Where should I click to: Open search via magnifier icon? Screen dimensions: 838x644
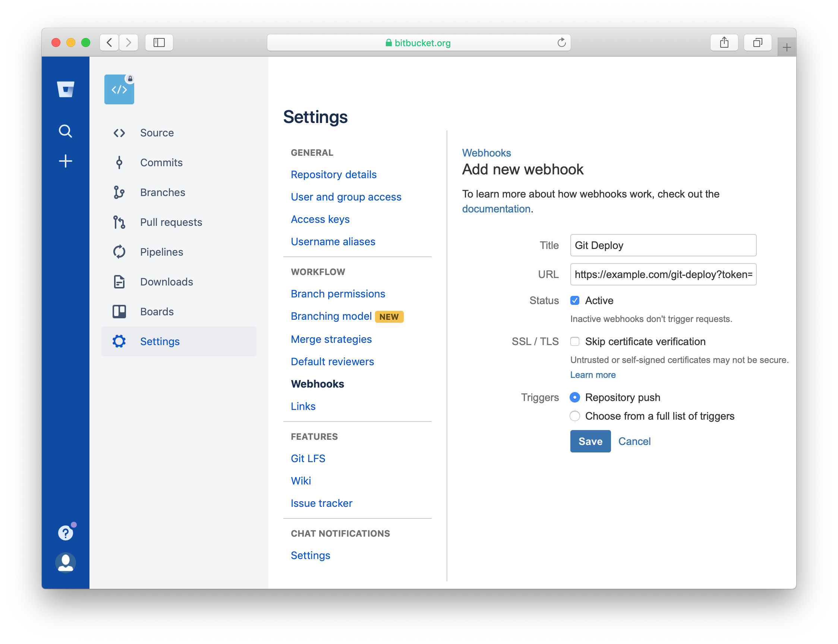click(x=66, y=131)
